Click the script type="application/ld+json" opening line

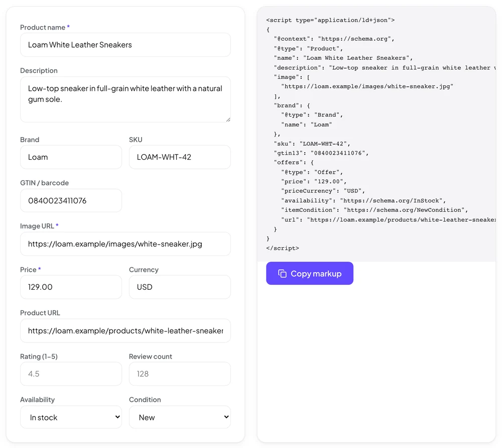[330, 20]
